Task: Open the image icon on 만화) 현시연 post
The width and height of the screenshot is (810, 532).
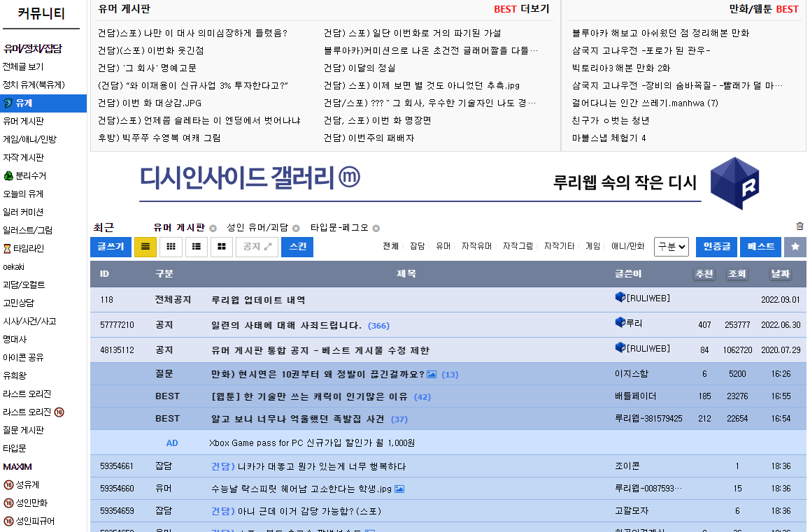Action: [432, 375]
